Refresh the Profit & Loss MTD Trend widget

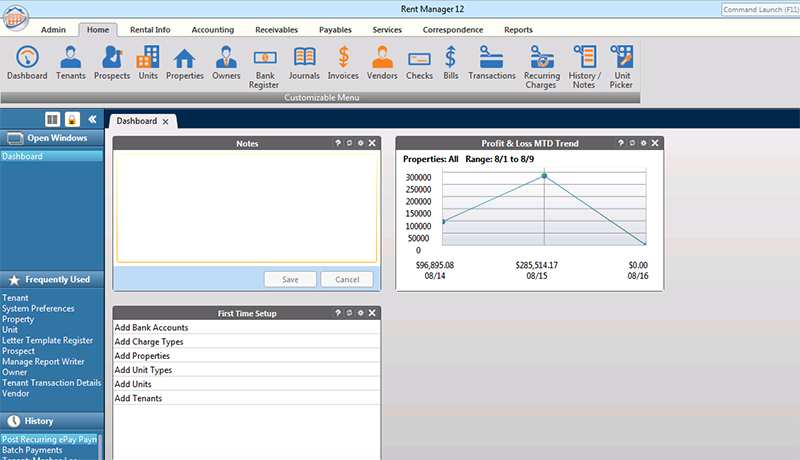(632, 143)
